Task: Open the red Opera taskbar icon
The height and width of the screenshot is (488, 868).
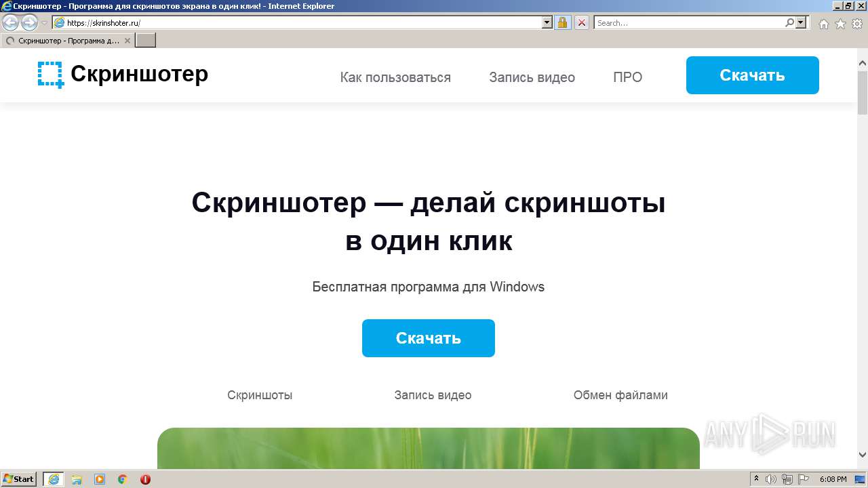Action: [x=145, y=479]
